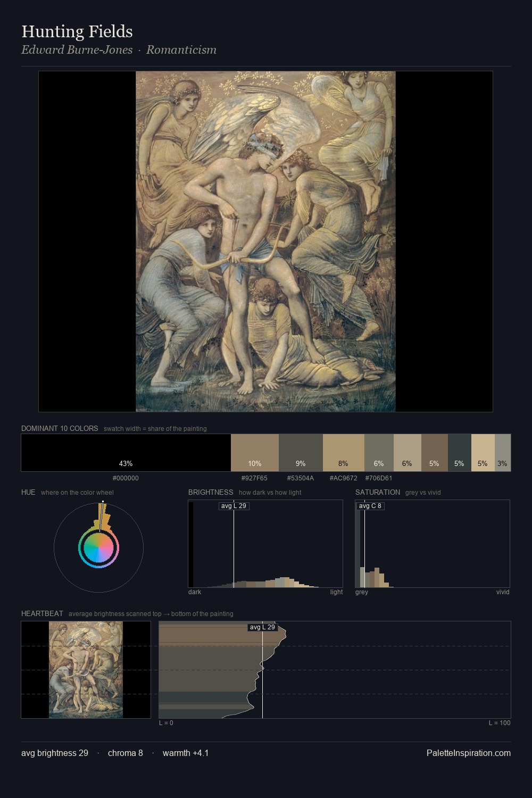The image size is (532, 798).
Task: Click the 'dark' brightness axis label
Action: 195,592
